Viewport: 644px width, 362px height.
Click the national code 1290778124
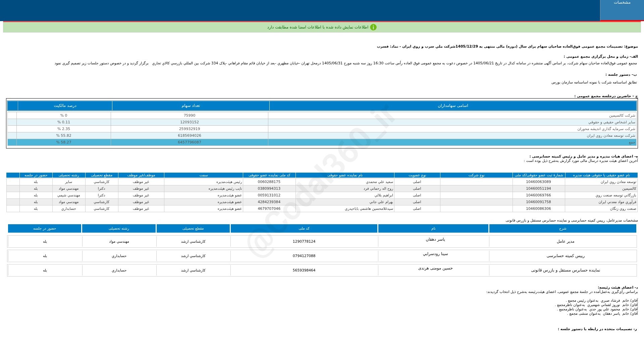[x=304, y=242]
